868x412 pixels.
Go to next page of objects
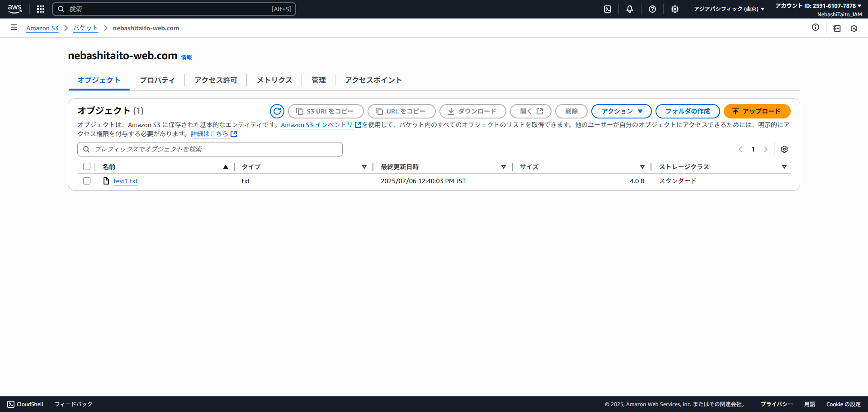[766, 149]
